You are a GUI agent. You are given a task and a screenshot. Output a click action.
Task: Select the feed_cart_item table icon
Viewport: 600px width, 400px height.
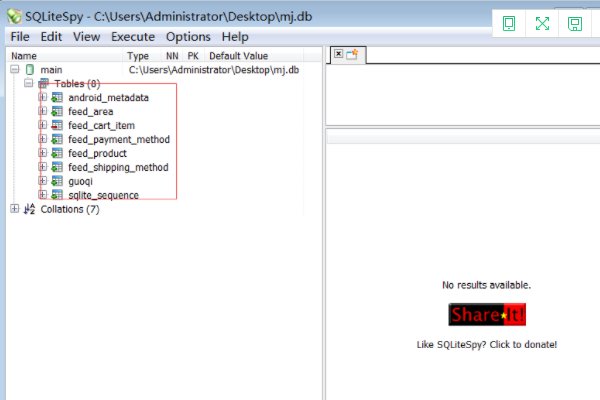[58, 126]
